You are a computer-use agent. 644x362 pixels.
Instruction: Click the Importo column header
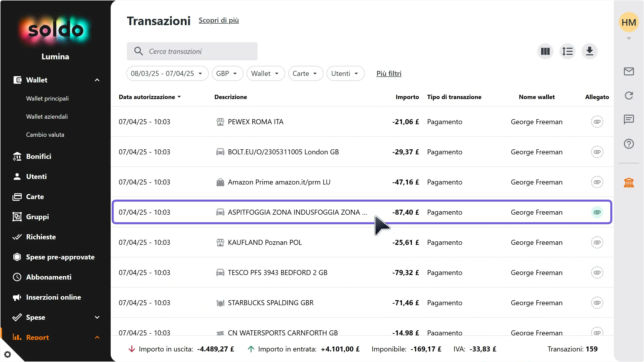[407, 97]
